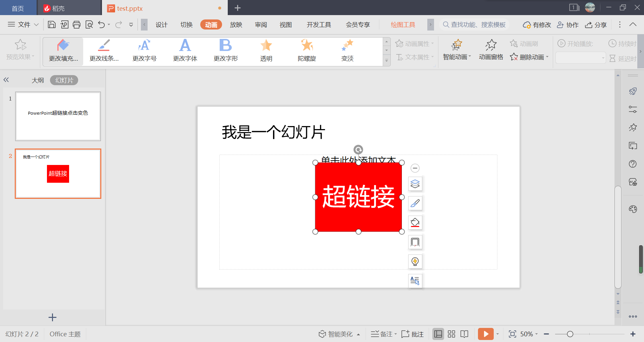644x342 pixels.
Task: Click the Redo arrow icon
Action: tap(118, 24)
